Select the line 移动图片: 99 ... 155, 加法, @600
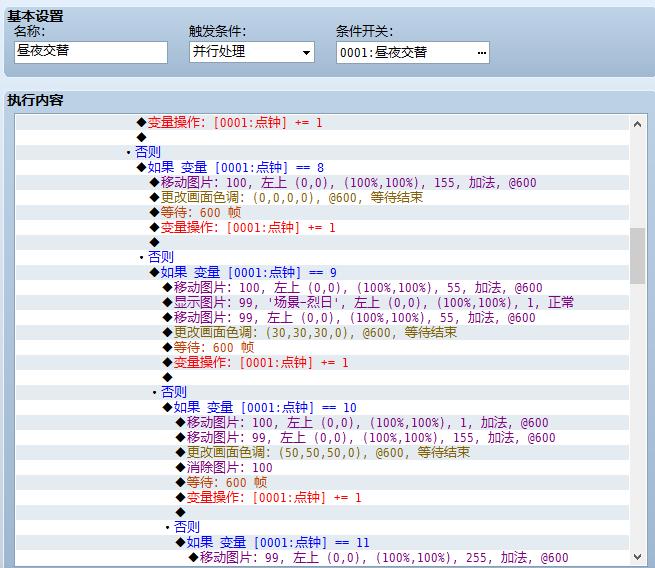Screen dimensions: 655x568 point(322,437)
